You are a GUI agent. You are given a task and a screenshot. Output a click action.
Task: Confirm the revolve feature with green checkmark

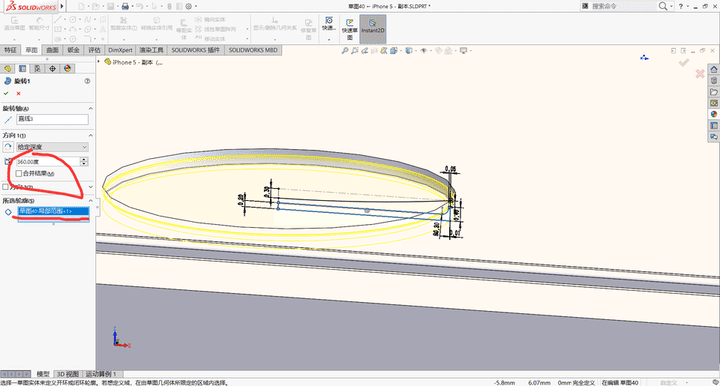coord(6,93)
